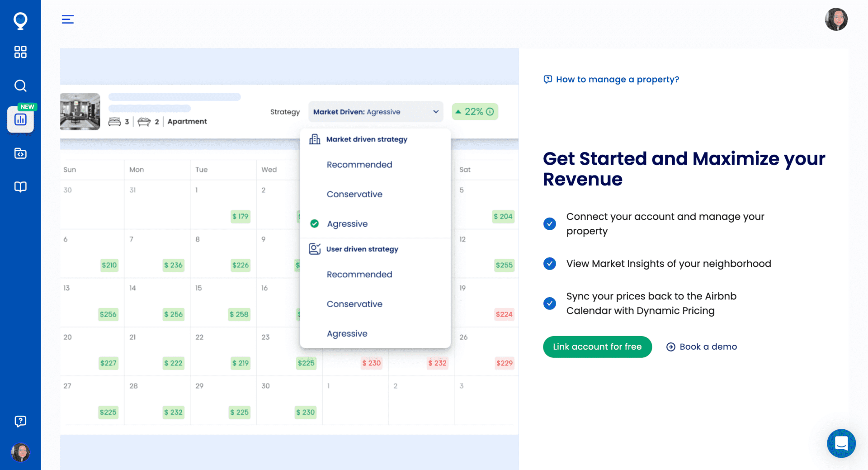Open the code folder icon in sidebar
This screenshot has height=470, width=868.
pyautogui.click(x=20, y=154)
